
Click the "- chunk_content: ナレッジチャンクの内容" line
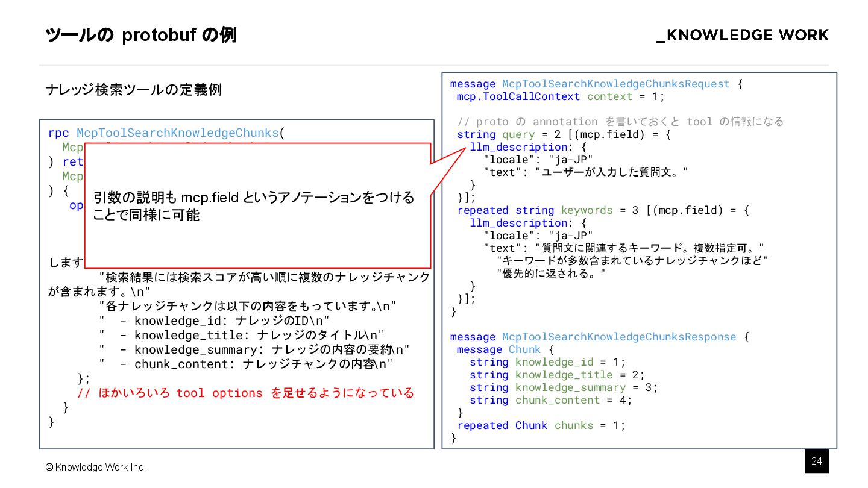coord(247,364)
